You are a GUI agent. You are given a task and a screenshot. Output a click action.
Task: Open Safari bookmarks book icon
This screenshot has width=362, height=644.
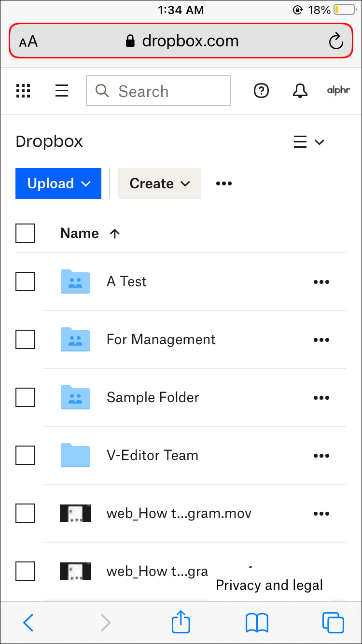pyautogui.click(x=257, y=622)
